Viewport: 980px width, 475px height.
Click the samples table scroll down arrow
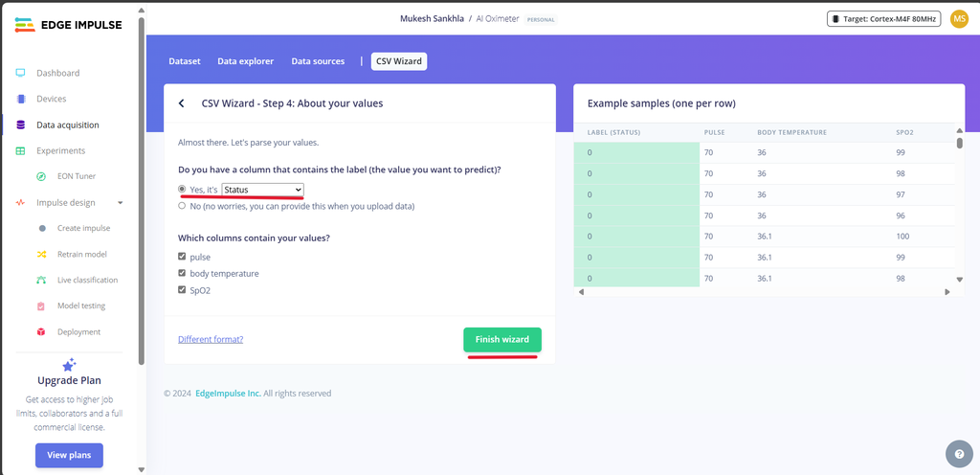click(960, 280)
